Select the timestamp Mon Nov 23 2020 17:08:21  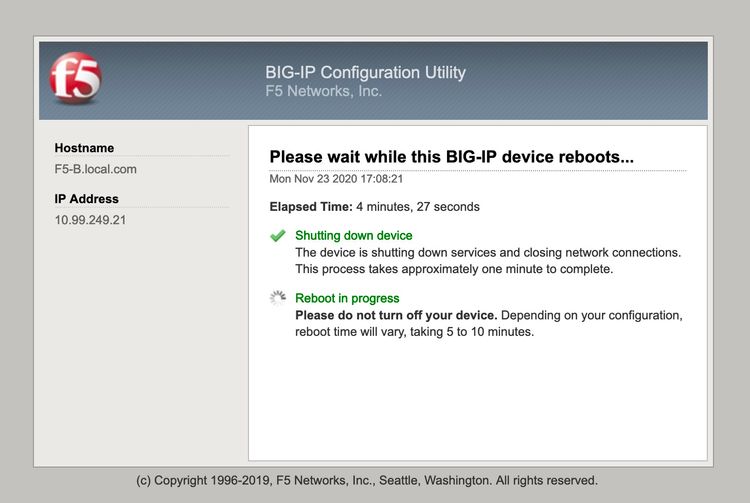click(336, 179)
